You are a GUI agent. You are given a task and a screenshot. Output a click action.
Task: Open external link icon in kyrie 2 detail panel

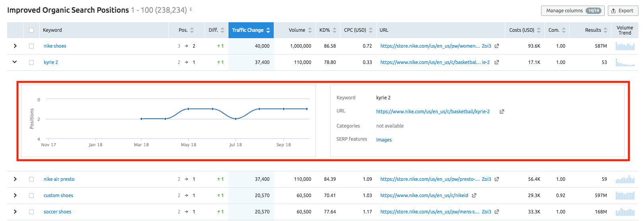502,112
